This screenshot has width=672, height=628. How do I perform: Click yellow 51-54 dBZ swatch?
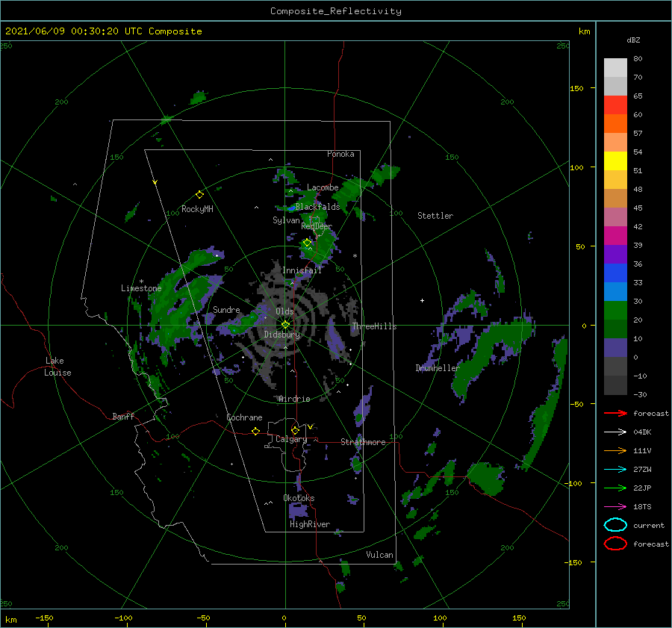tap(615, 161)
